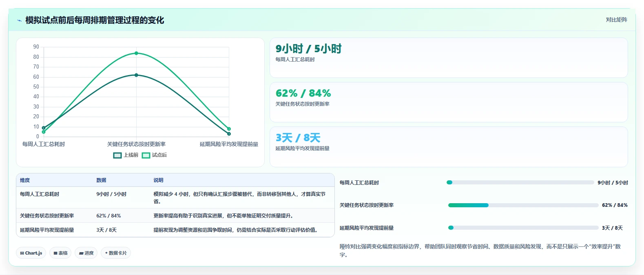644x275 pixels.
Task: Open the 9小时 / 5小时 data card
Action: coord(449,58)
